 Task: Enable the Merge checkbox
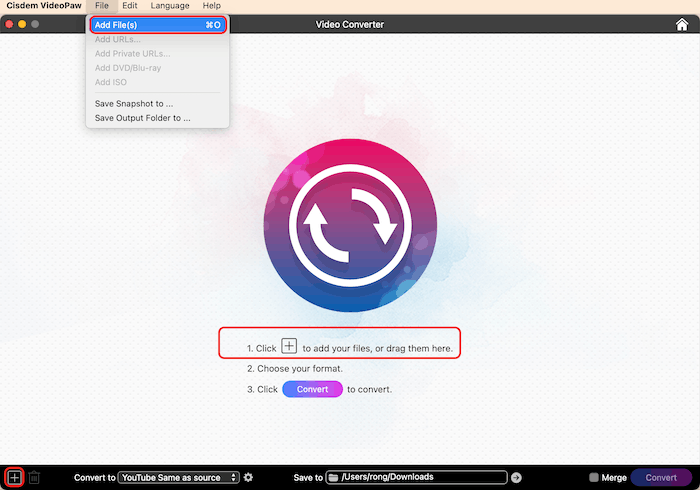click(594, 478)
